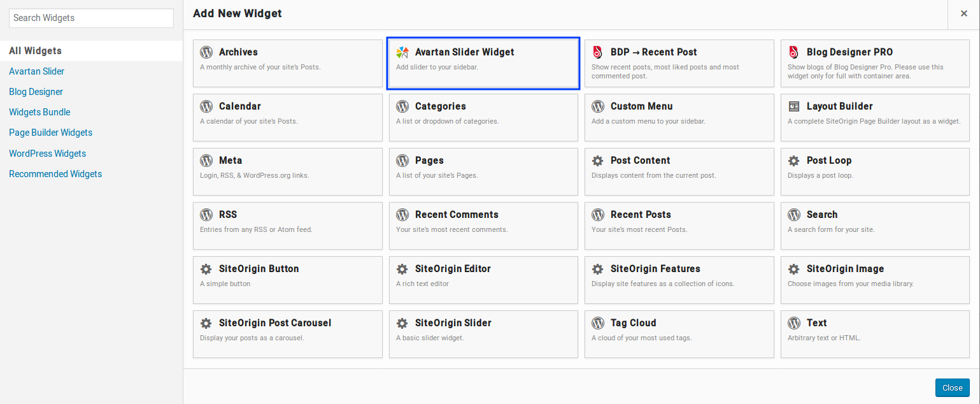This screenshot has height=404, width=980.
Task: Show All Widgets category
Action: click(91, 51)
